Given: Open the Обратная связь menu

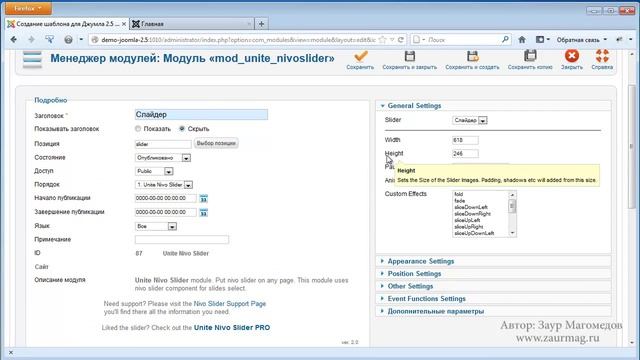Looking at the screenshot, I should coord(581,40).
